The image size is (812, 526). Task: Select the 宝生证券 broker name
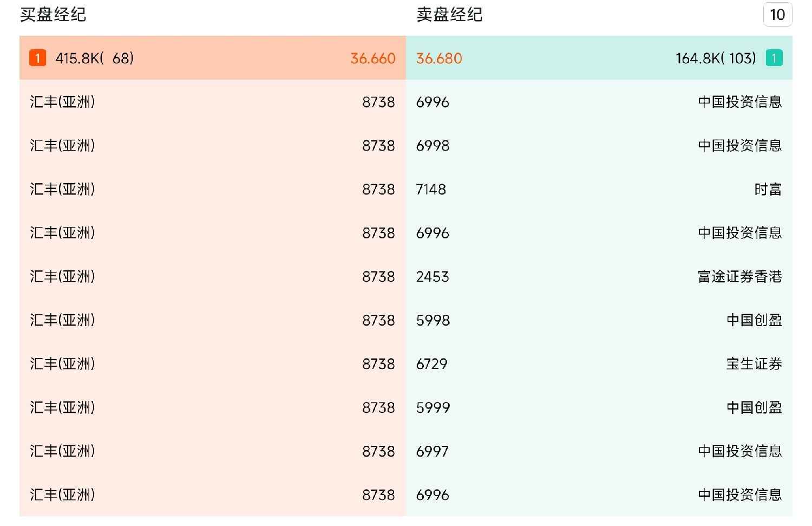pyautogui.click(x=754, y=364)
